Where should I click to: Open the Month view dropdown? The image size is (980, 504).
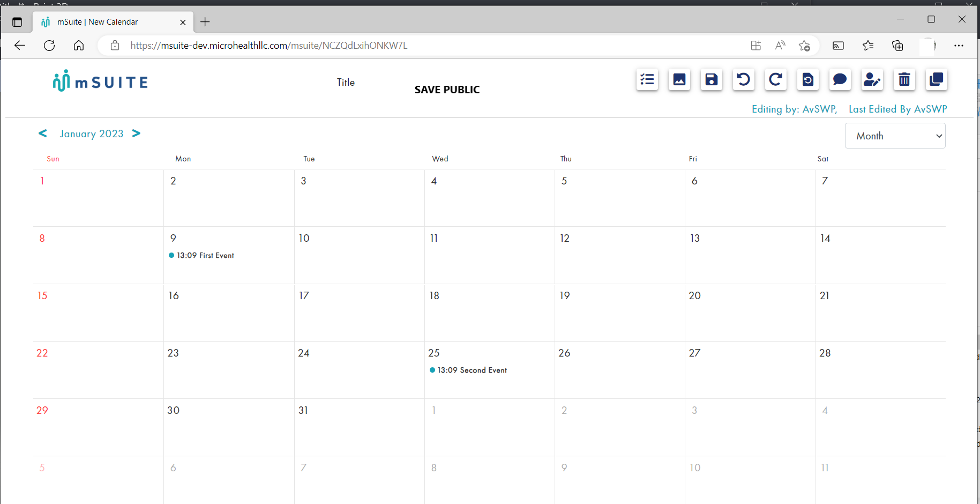895,136
